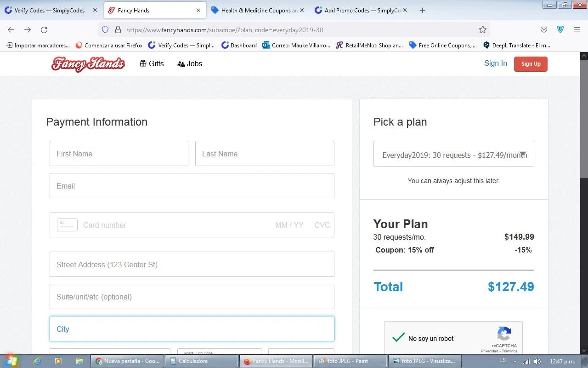Click the blue shield extension icon
This screenshot has width=588, height=368.
560,29
